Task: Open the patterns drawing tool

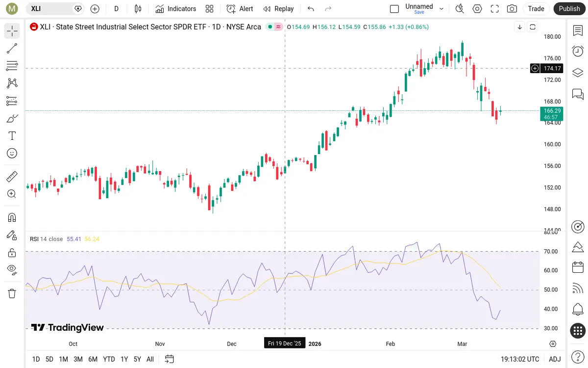Action: pyautogui.click(x=12, y=83)
